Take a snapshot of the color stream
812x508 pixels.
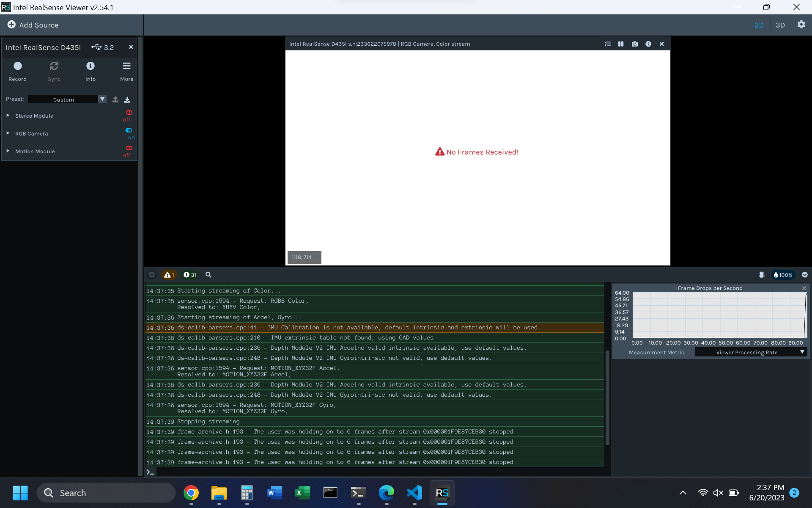click(634, 44)
